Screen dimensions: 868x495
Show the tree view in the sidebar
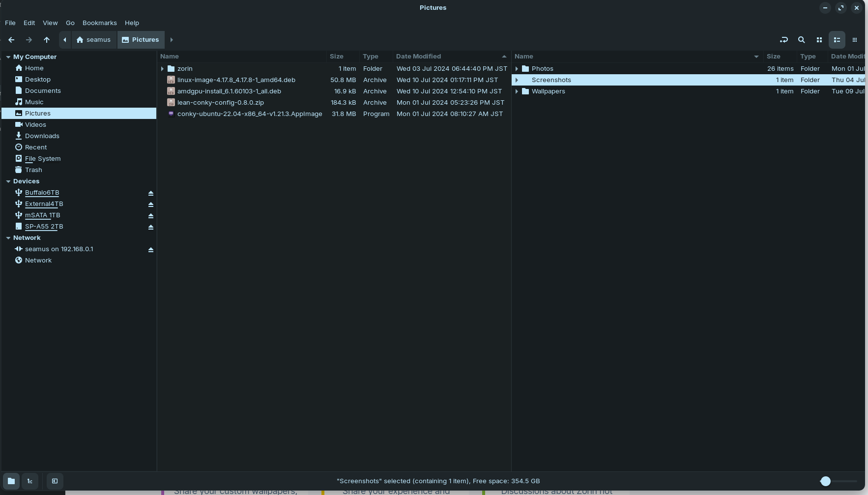pyautogui.click(x=30, y=481)
